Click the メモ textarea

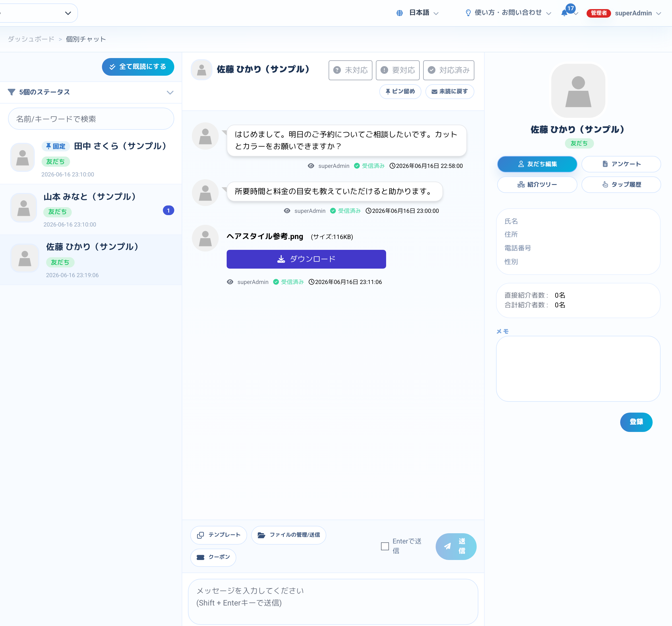[578, 368]
